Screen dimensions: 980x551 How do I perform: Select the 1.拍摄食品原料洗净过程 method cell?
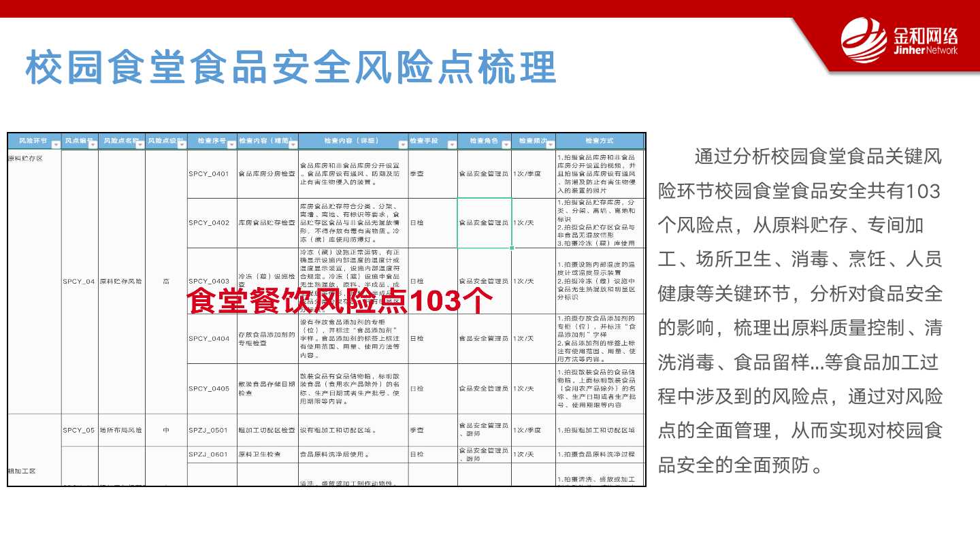(x=600, y=454)
